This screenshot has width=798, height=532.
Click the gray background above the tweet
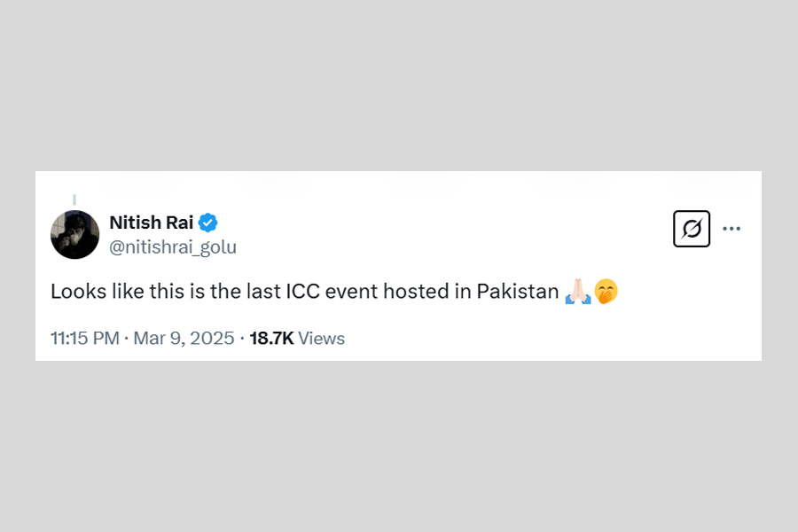pos(399,89)
